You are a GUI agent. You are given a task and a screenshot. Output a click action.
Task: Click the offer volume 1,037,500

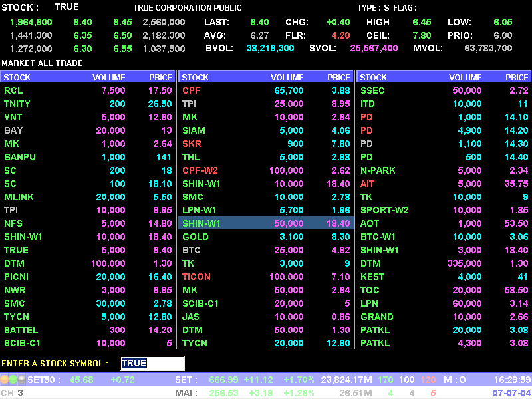pyautogui.click(x=164, y=49)
